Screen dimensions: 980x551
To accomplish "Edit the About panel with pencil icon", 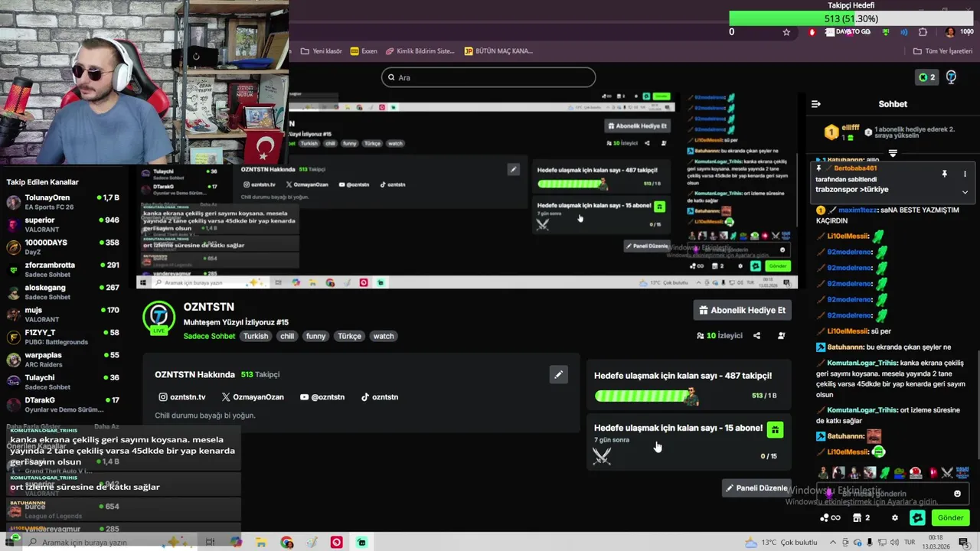I will [558, 374].
